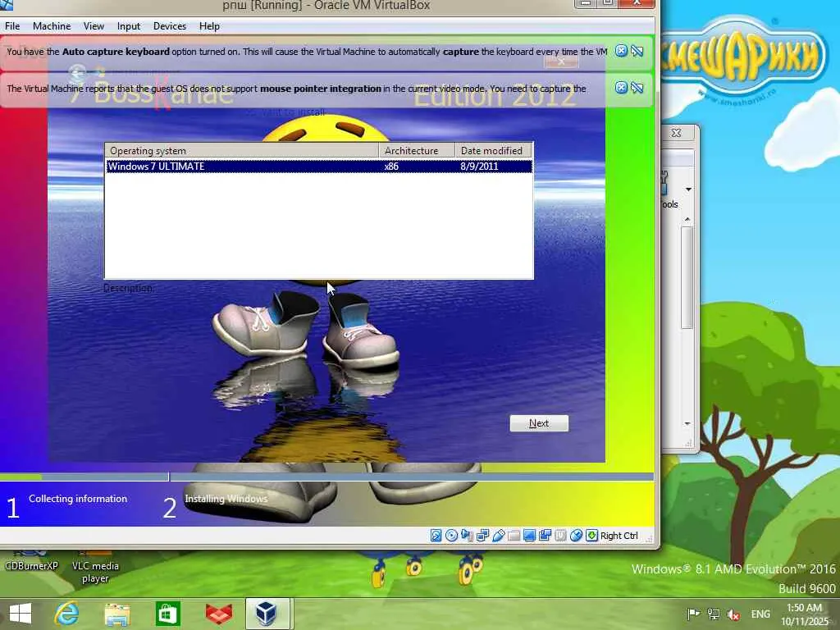Click the x86 architecture cell

click(x=391, y=166)
